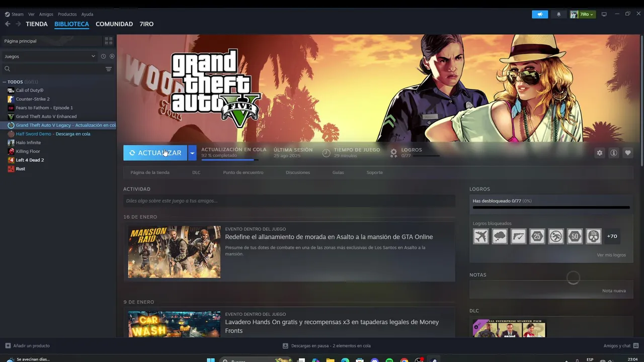Open the 7IRO profile tab
The width and height of the screenshot is (644, 362).
coord(146,24)
